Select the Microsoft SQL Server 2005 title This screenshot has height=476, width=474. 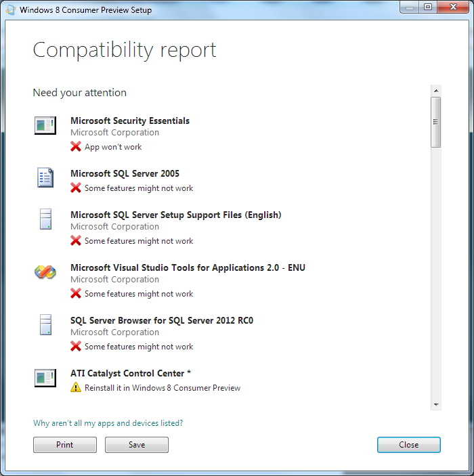tap(125, 173)
